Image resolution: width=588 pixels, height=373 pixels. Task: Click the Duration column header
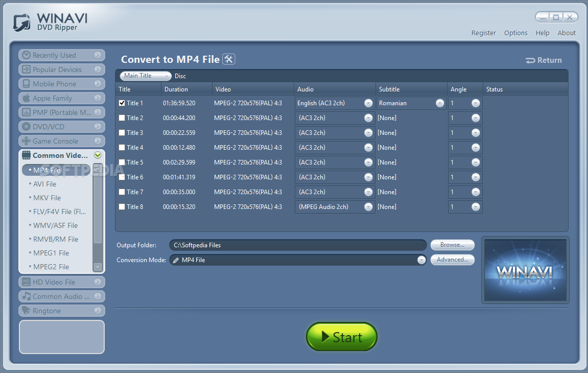coord(187,89)
